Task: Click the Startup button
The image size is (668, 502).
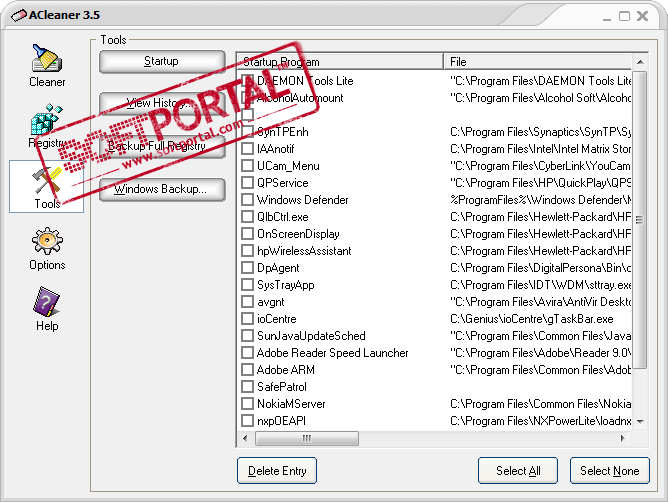Action: pos(162,61)
